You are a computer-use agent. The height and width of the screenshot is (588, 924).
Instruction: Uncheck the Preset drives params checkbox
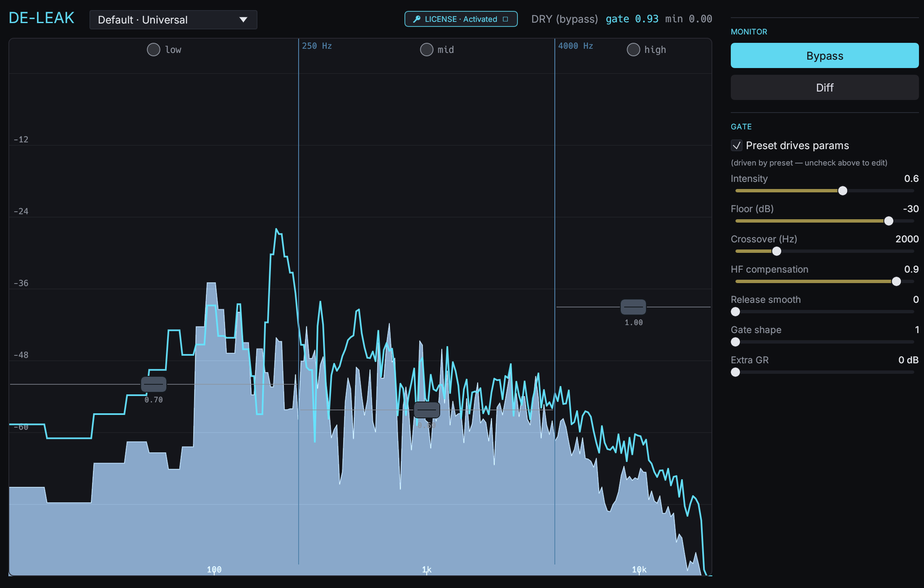point(736,146)
